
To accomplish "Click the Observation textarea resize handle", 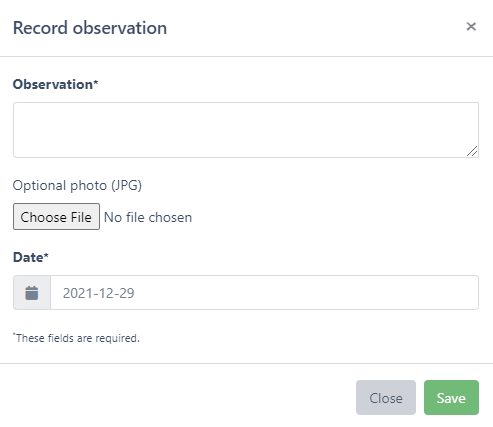I will pos(472,151).
